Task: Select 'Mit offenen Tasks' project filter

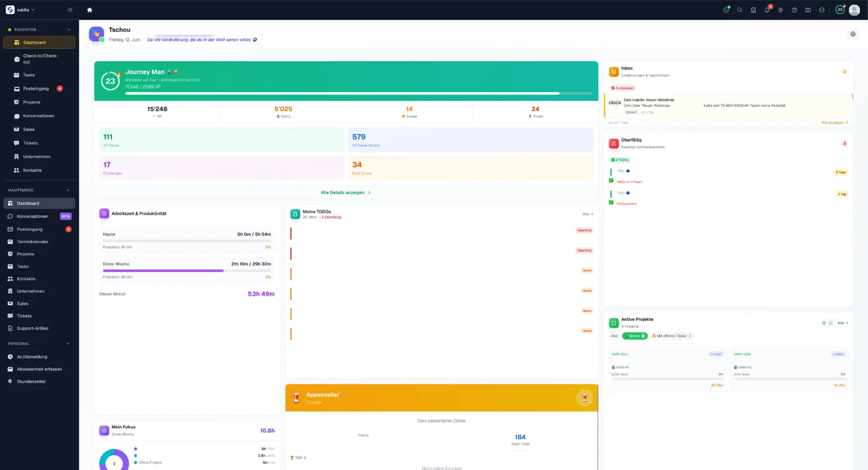Action: (672, 336)
